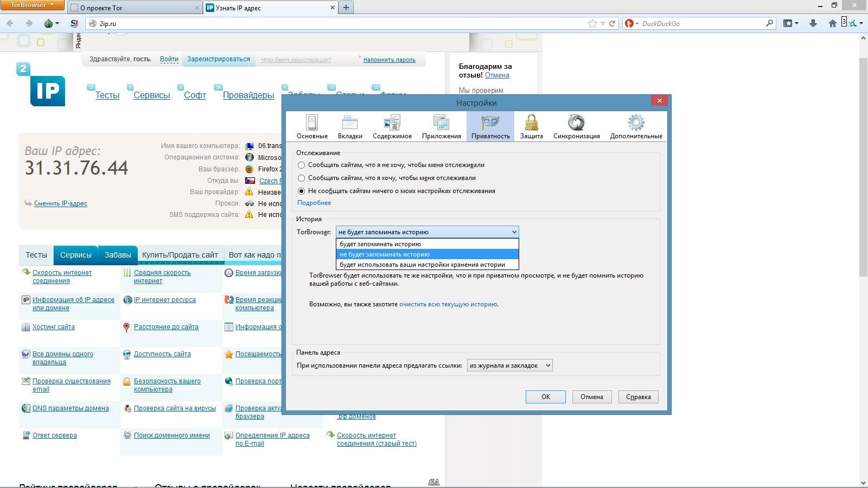Switch to the lower Тесты page tab
The width and height of the screenshot is (868, 488).
[36, 255]
